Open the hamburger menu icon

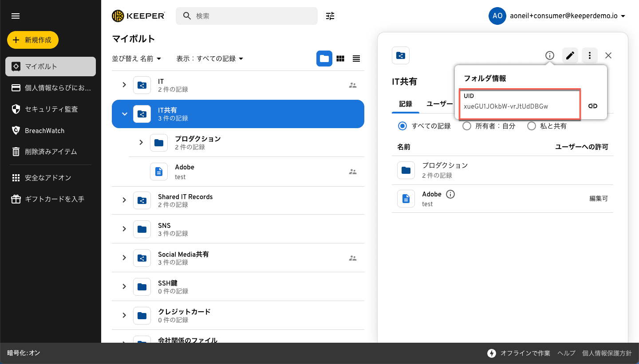16,16
